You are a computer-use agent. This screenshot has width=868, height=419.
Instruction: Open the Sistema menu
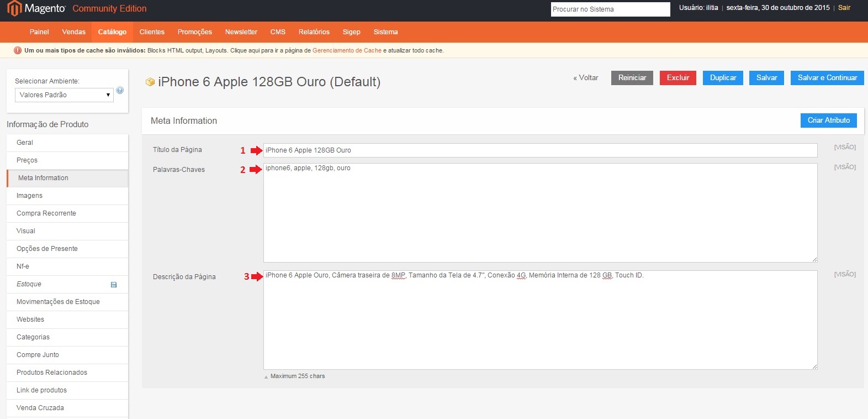point(385,32)
